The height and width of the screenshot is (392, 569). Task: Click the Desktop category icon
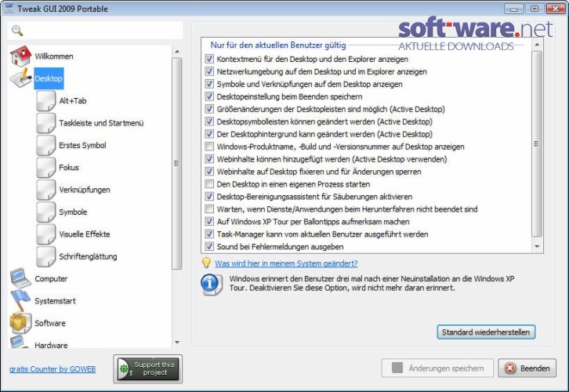[20, 78]
